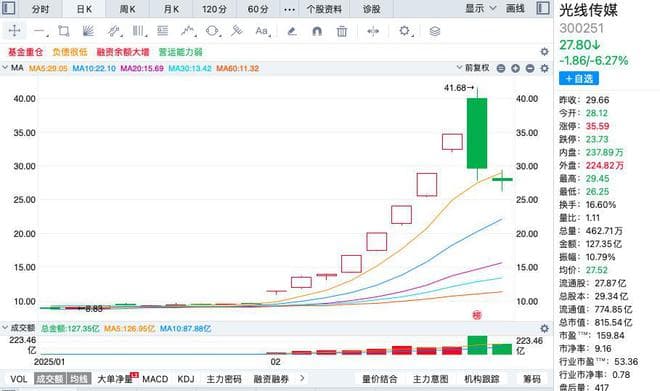Show more indicators with right chevron
The image size is (660, 391).
click(x=302, y=378)
